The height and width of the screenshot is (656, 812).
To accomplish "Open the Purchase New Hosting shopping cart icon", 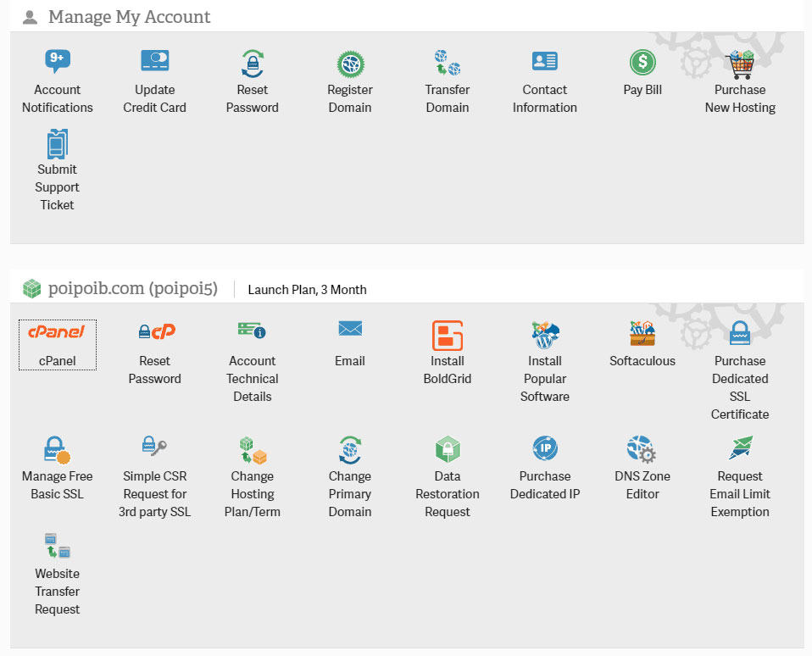I will 741,64.
